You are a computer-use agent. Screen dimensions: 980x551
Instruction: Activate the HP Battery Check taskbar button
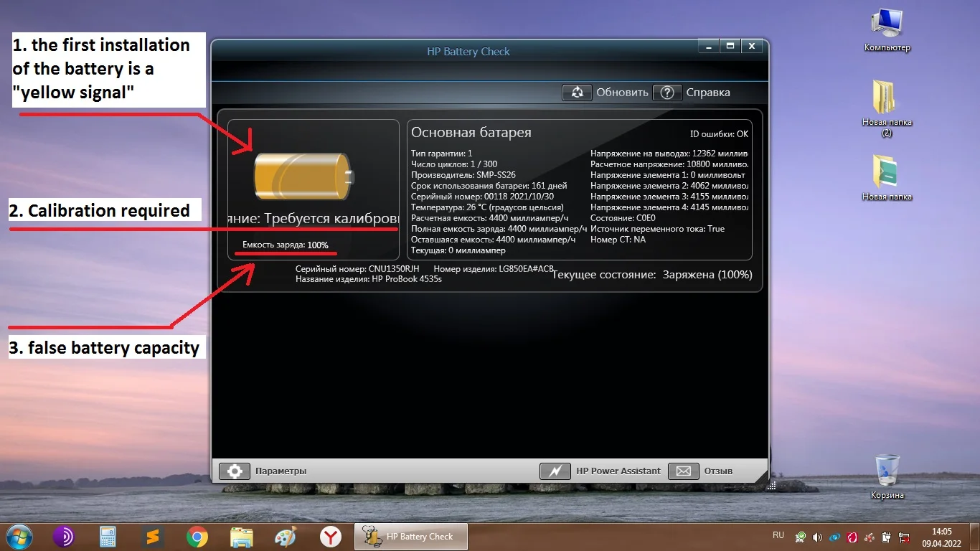(411, 537)
